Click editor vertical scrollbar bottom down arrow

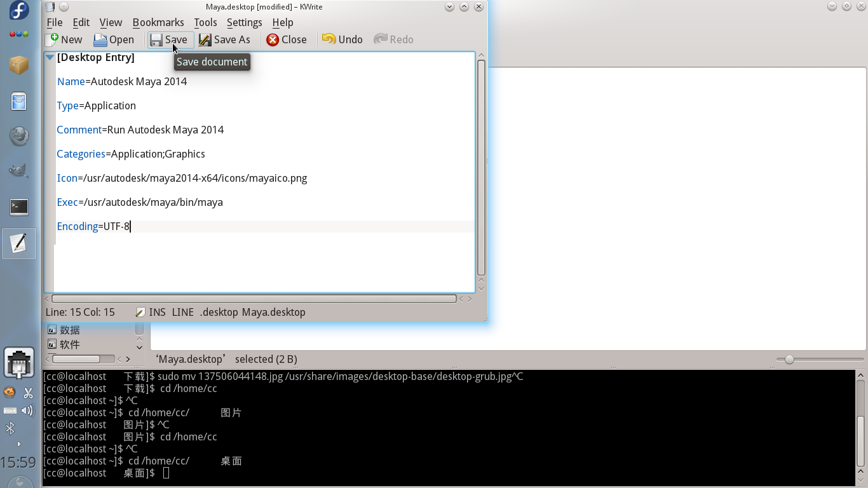pos(481,289)
